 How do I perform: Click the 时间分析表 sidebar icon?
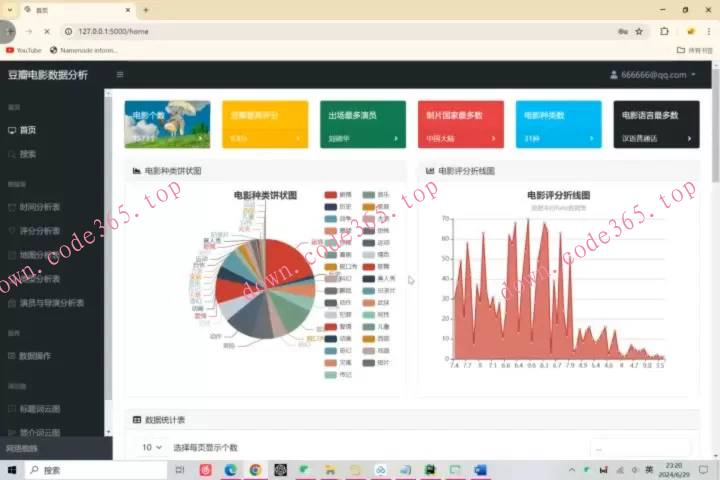coord(12,207)
